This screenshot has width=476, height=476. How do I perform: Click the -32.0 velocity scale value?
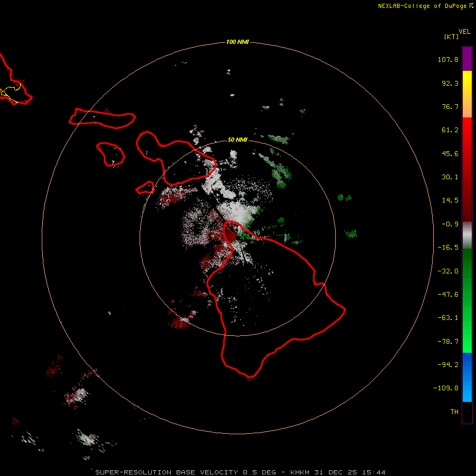click(448, 271)
